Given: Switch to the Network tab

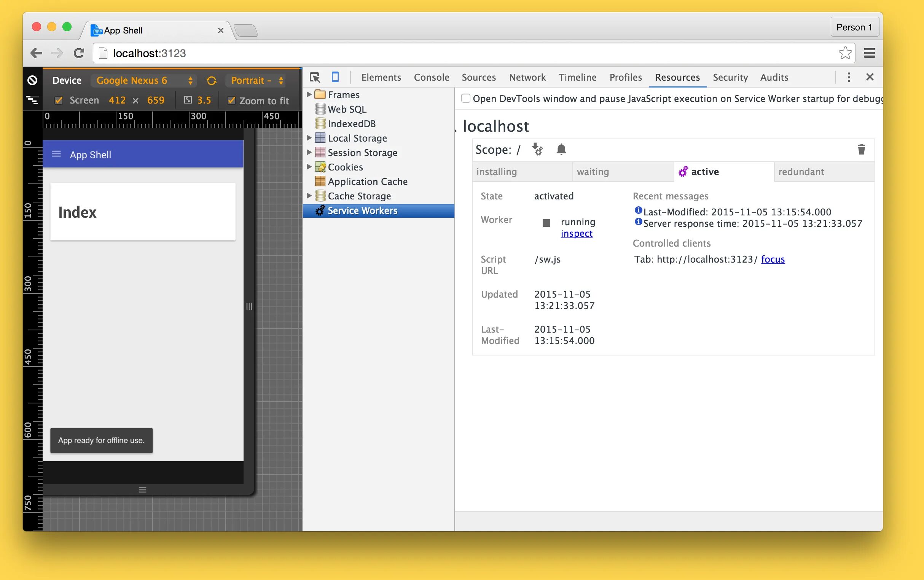Looking at the screenshot, I should (526, 77).
